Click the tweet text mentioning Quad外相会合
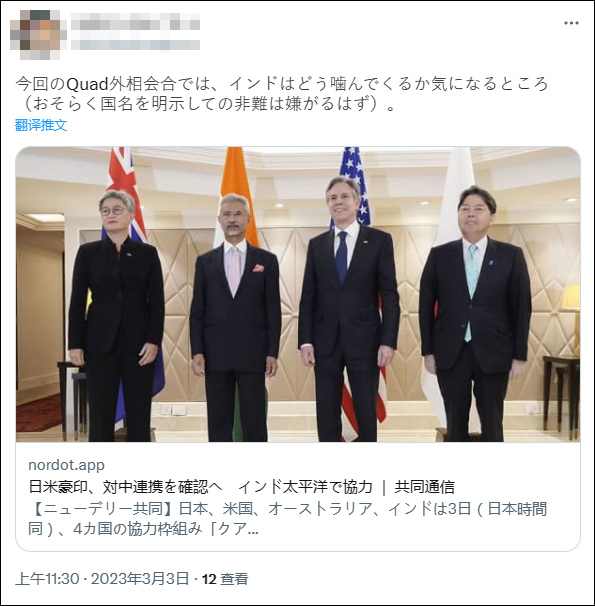 click(x=281, y=84)
